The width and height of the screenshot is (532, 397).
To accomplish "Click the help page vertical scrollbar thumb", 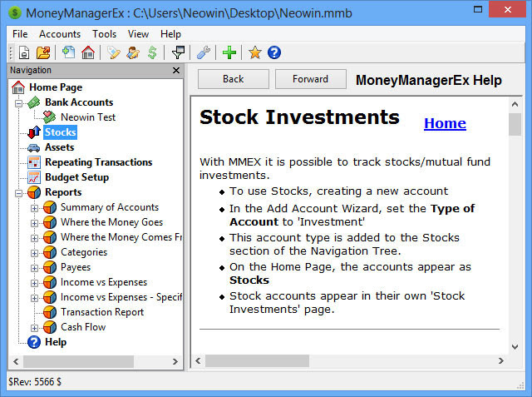I will [x=515, y=124].
